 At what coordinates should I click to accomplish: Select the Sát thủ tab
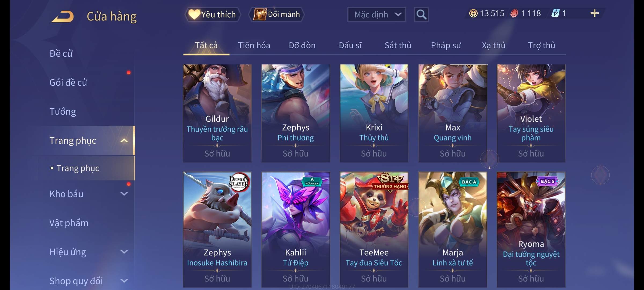pyautogui.click(x=398, y=45)
